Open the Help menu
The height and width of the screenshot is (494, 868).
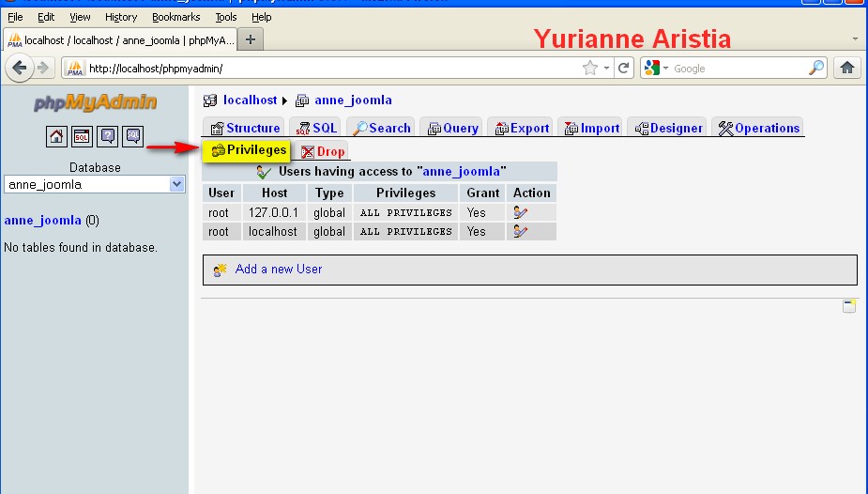pos(261,17)
